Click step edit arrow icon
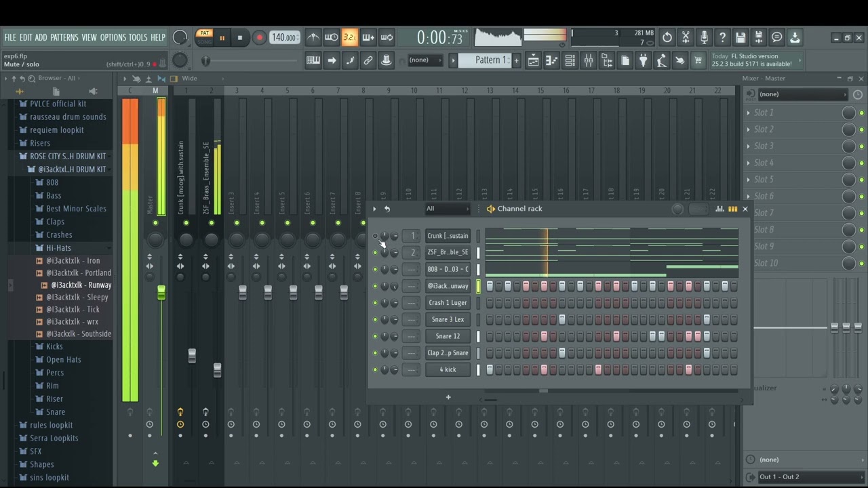 tap(331, 60)
